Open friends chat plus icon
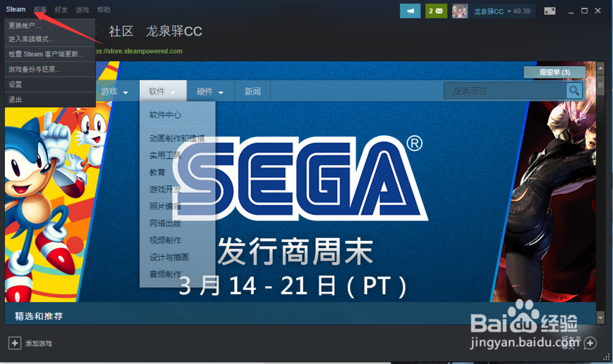 590,343
